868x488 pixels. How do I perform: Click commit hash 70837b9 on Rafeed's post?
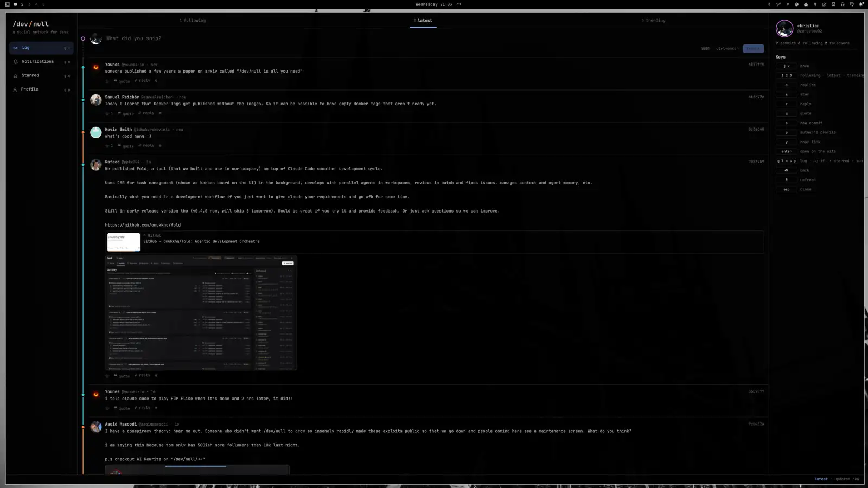[756, 162]
